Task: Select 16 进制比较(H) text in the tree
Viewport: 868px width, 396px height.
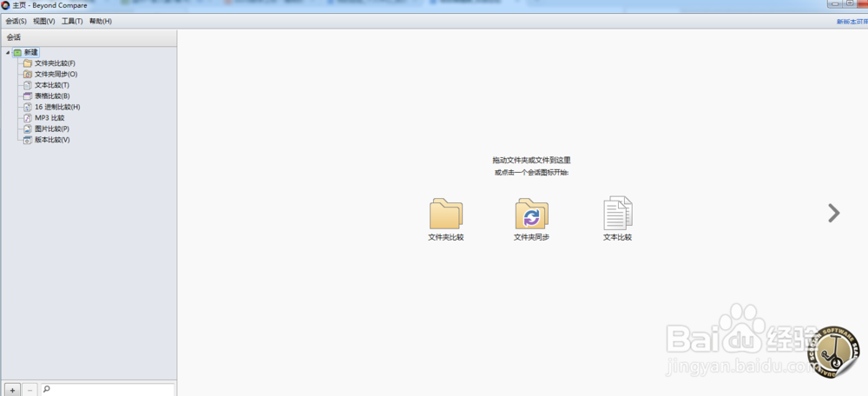Action: point(57,107)
